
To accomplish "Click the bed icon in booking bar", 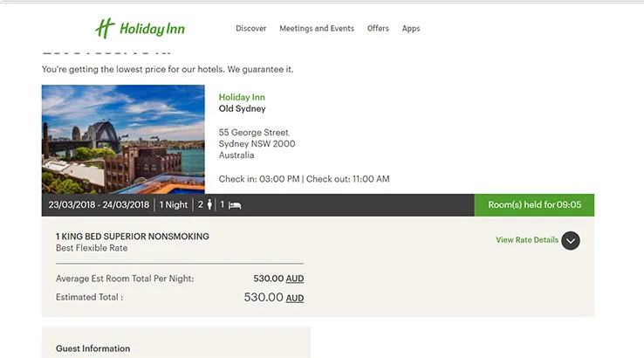I will (235, 205).
